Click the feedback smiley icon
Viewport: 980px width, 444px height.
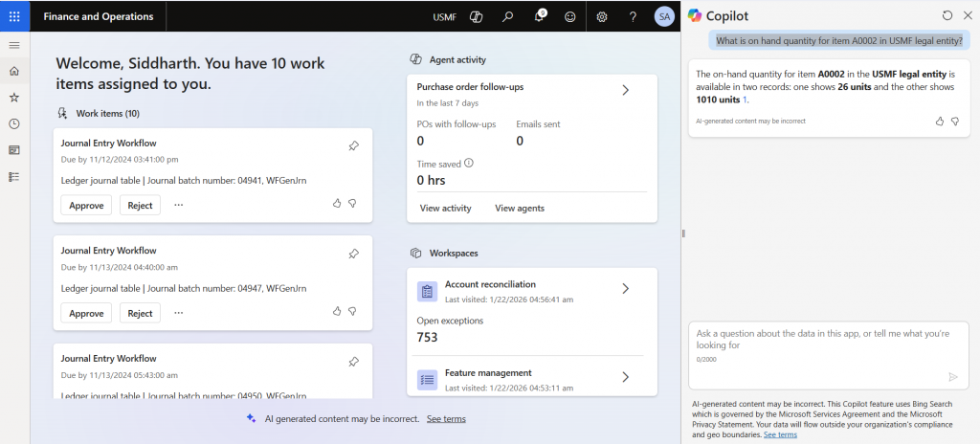570,16
